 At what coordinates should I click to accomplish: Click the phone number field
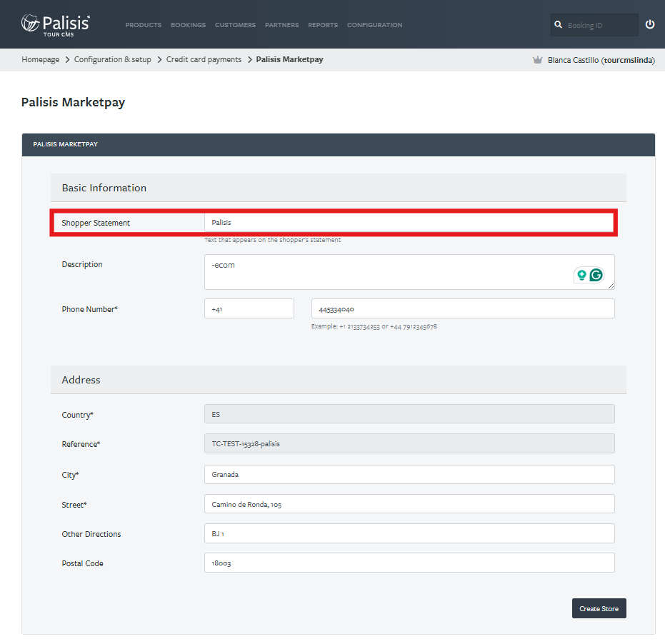[463, 308]
